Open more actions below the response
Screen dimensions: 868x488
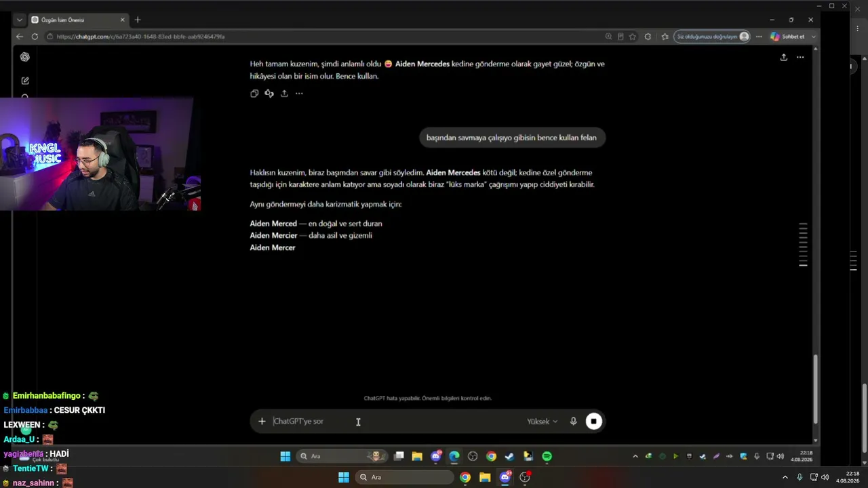[299, 94]
